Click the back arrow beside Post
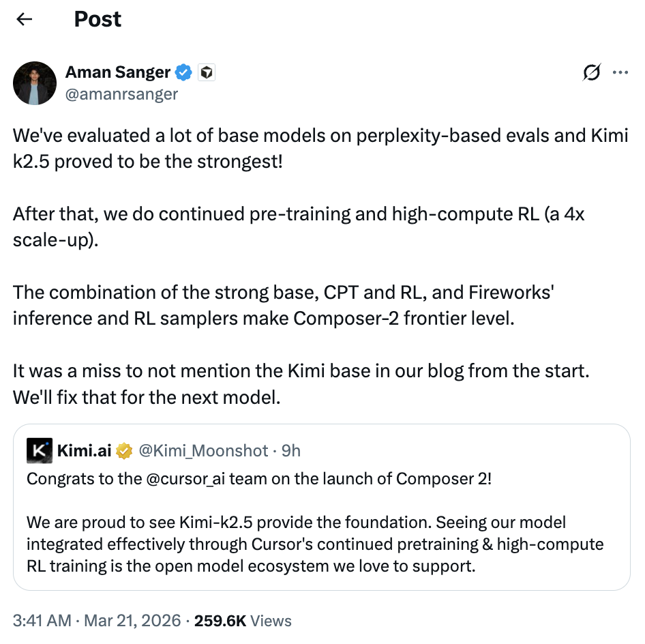The width and height of the screenshot is (645, 644). point(25,19)
